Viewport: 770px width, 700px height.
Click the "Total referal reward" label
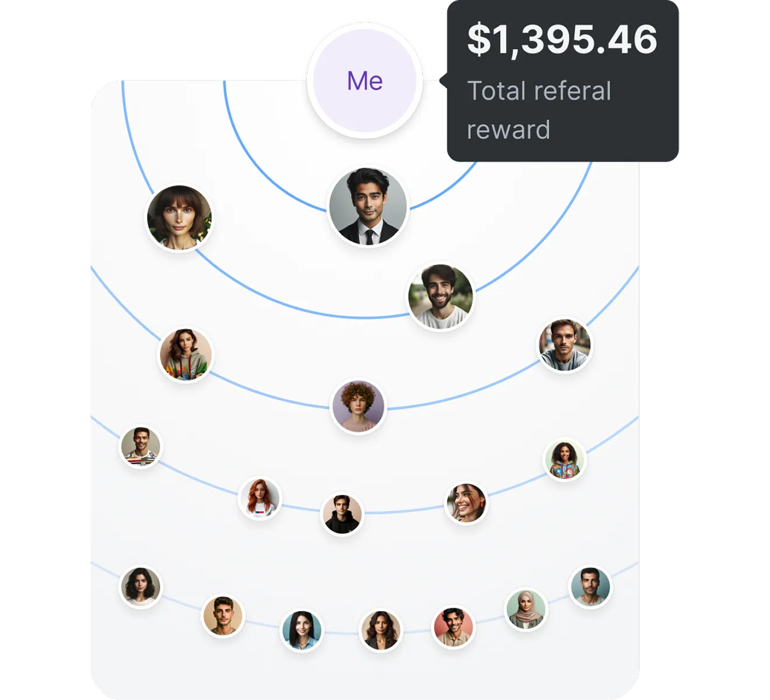point(539,110)
